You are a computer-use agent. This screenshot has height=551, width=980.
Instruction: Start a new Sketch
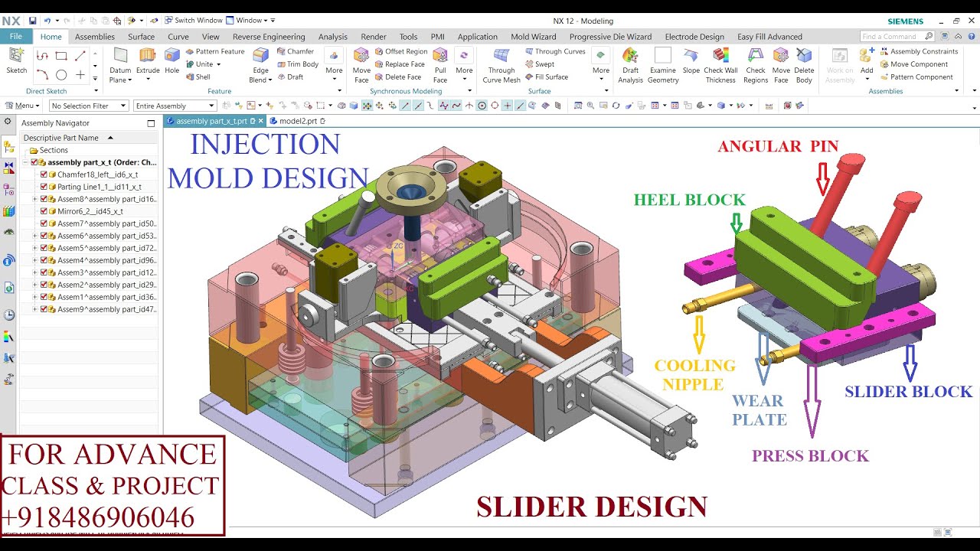(16, 61)
